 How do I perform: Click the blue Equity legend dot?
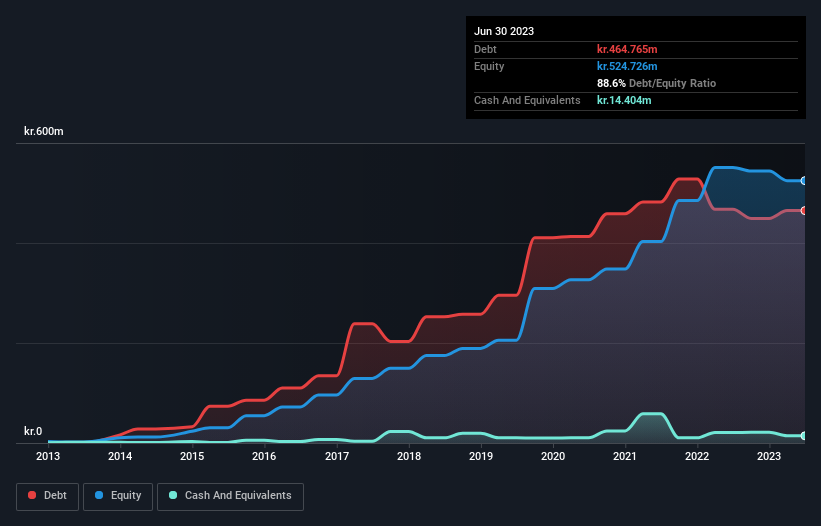click(x=99, y=495)
